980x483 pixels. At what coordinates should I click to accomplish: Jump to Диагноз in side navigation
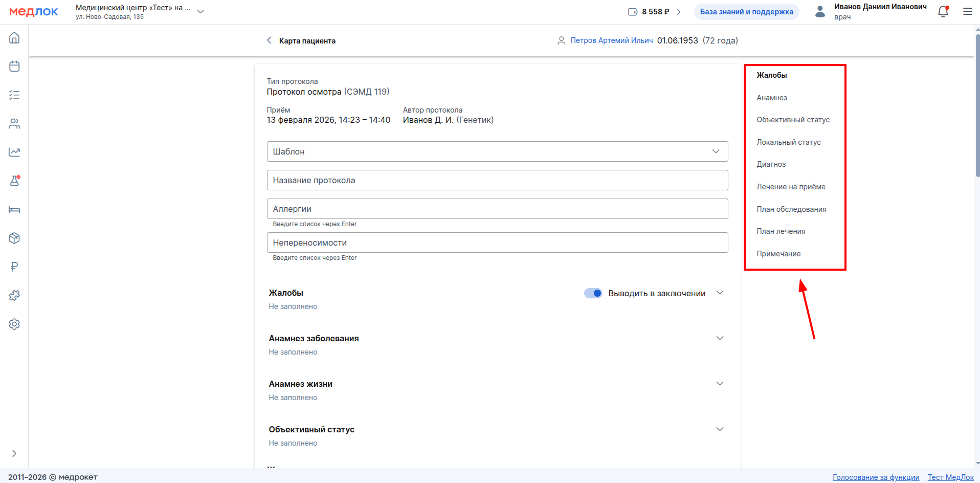771,164
